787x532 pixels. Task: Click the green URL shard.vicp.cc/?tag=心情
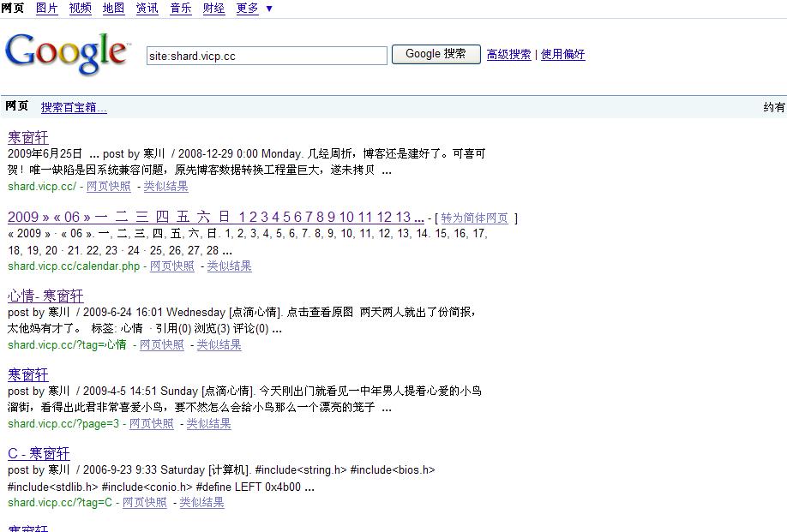pyautogui.click(x=67, y=345)
